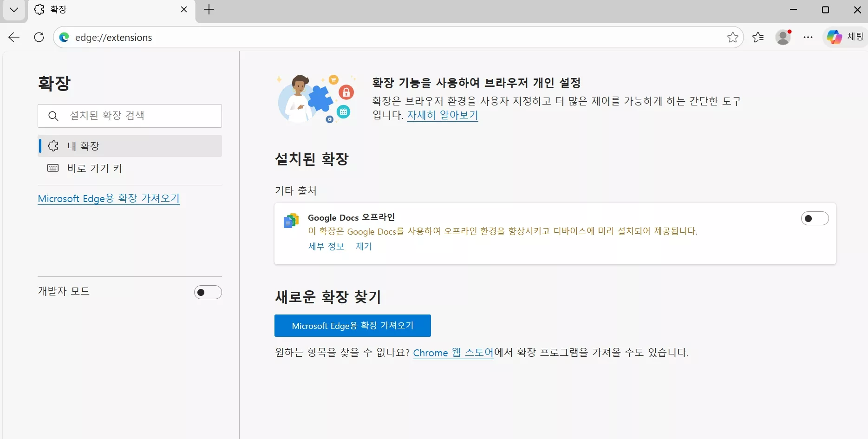Go back using the back arrow

13,37
